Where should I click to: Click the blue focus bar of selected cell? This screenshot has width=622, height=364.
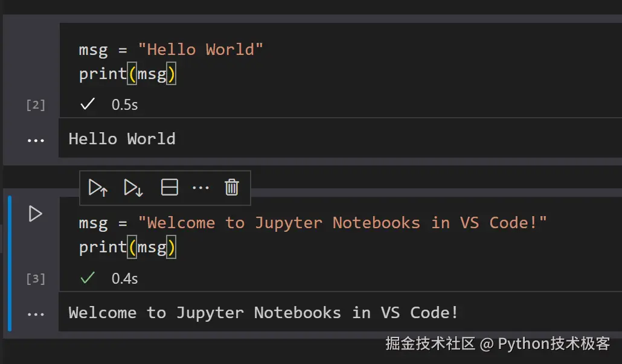10,263
